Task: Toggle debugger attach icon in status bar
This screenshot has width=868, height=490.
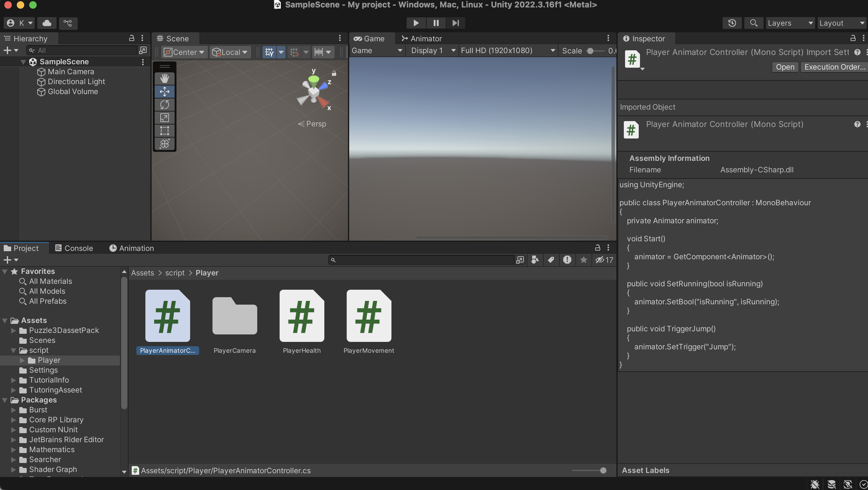Action: click(x=815, y=484)
